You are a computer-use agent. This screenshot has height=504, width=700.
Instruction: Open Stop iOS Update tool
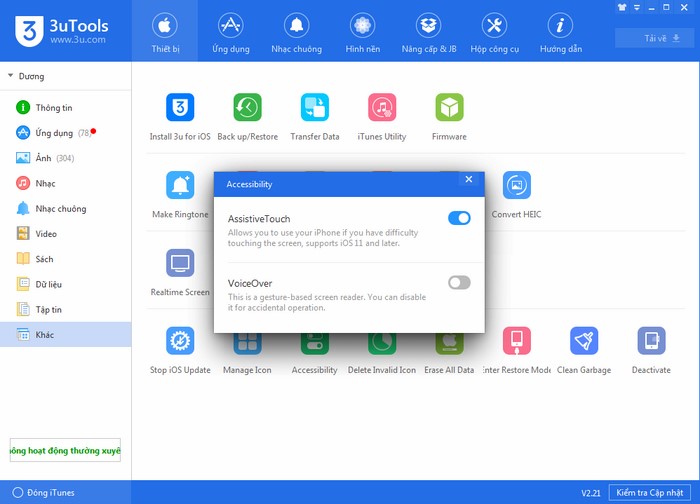coord(180,341)
